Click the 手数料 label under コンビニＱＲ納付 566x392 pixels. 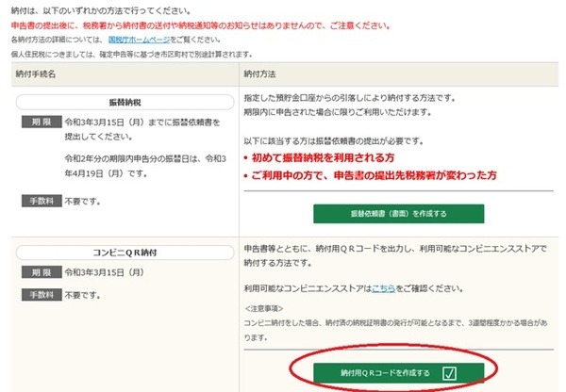(42, 295)
